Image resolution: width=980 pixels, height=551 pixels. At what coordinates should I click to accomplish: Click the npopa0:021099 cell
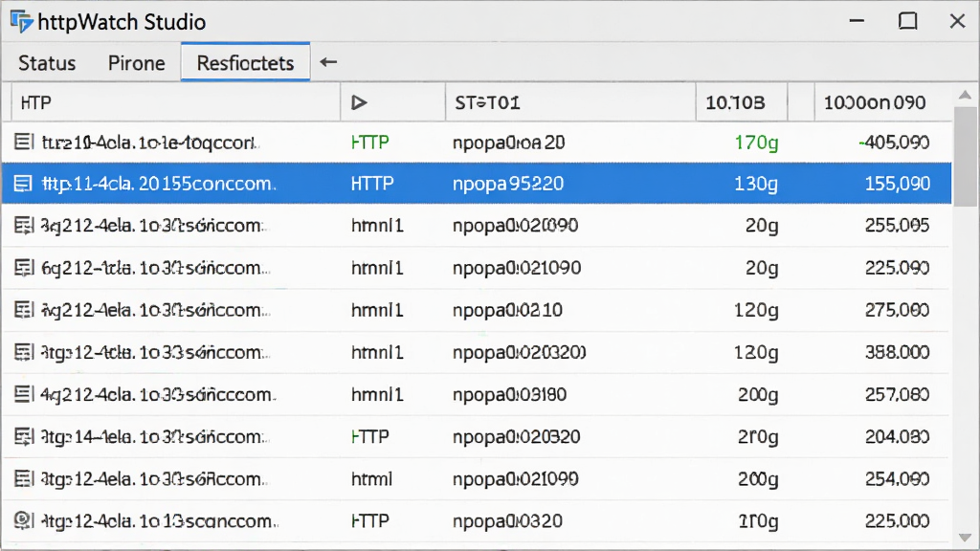516,479
